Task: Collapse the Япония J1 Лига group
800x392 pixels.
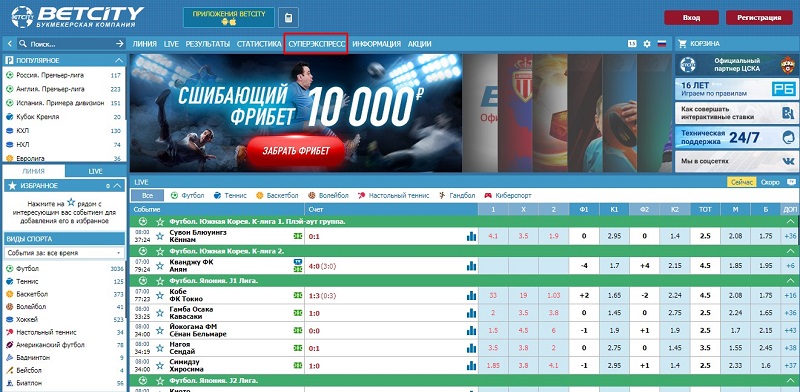Action: [791, 281]
